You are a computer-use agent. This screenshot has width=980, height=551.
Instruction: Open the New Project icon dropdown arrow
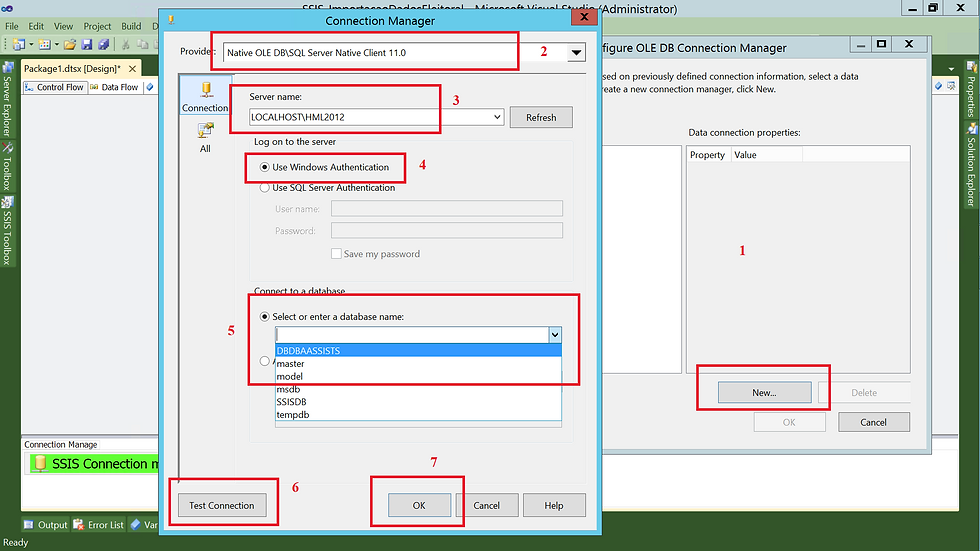31,44
